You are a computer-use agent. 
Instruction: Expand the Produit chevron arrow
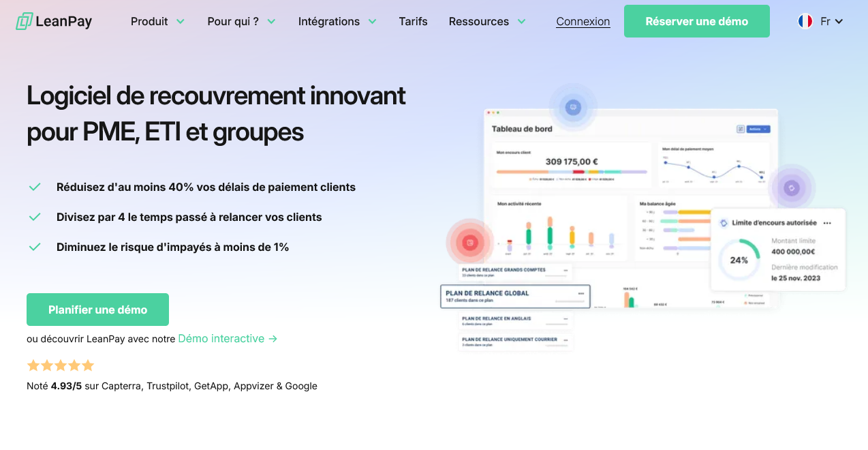[181, 21]
